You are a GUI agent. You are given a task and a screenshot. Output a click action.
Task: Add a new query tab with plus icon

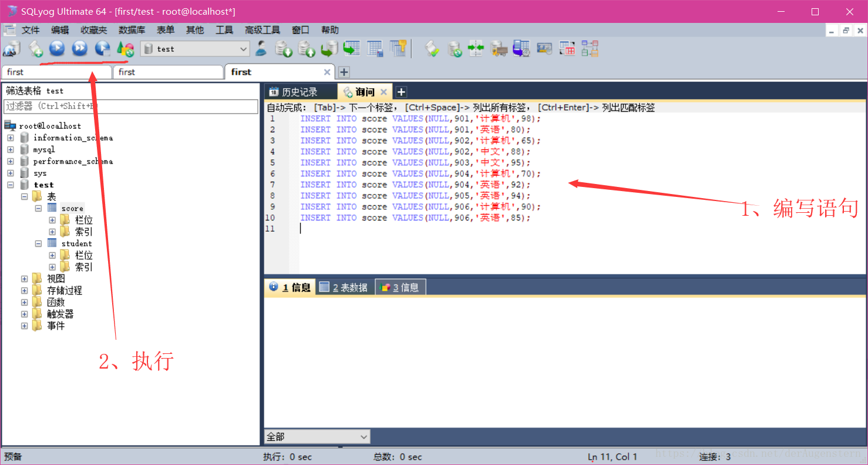(x=401, y=92)
